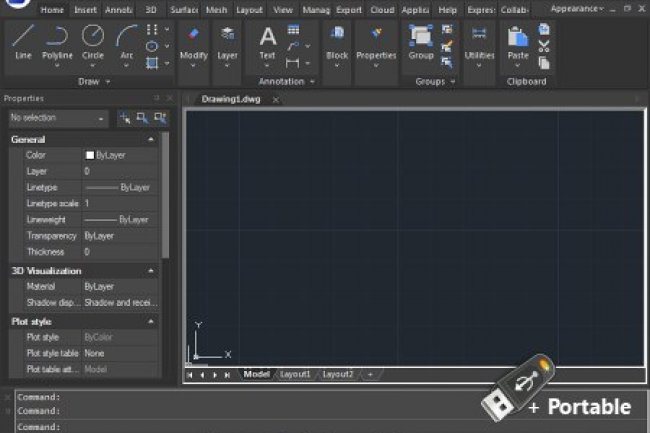Close the Drawing1.dwg document tab

[x=276, y=100]
